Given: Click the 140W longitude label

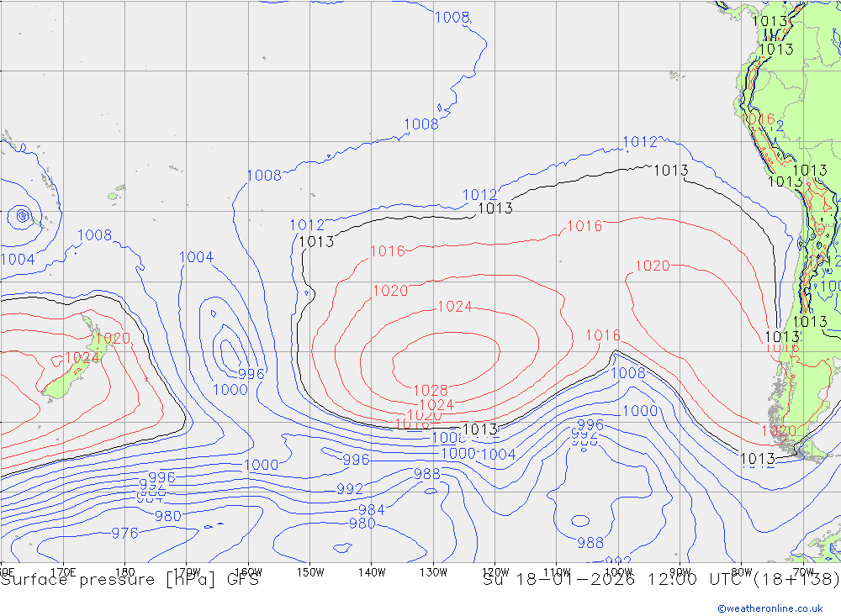Looking at the screenshot, I should [x=372, y=572].
